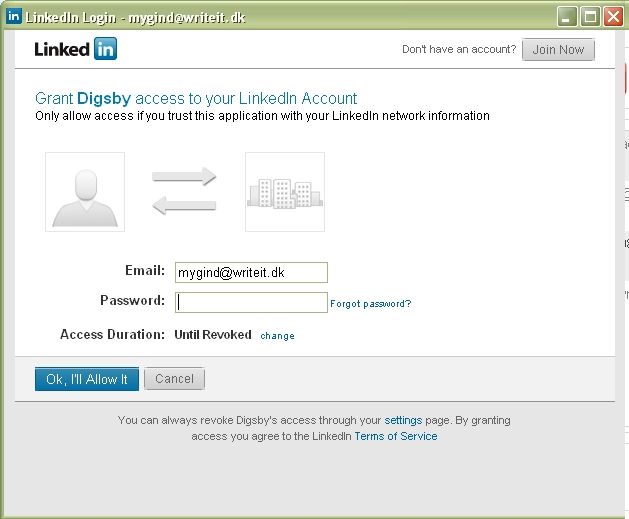Click the window title bar text
This screenshot has width=629, height=519.
pos(135,18)
